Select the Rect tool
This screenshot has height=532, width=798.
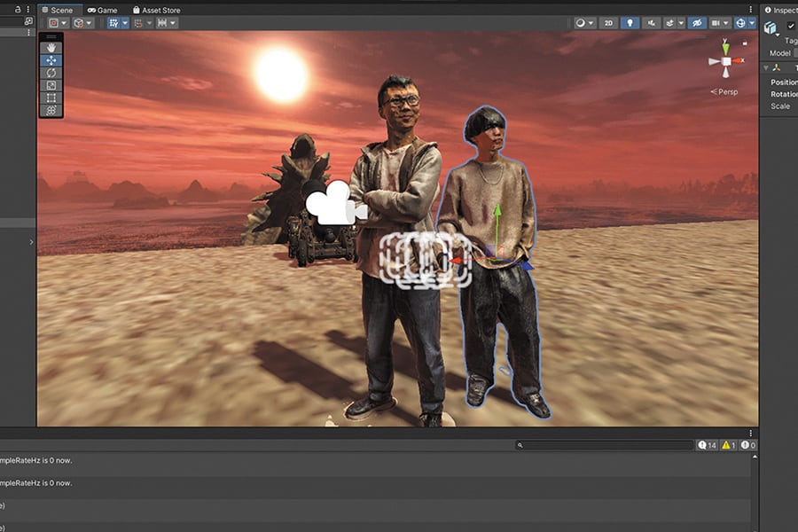tap(51, 98)
